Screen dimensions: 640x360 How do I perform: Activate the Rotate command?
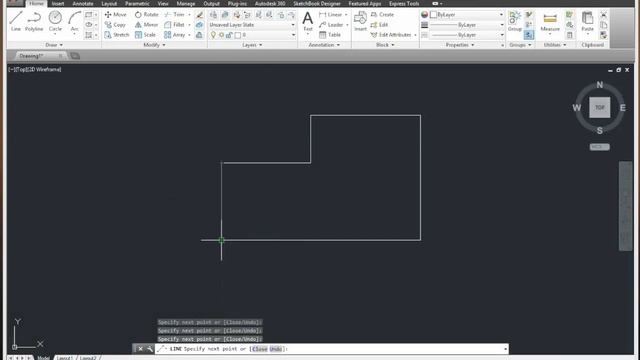pyautogui.click(x=146, y=14)
